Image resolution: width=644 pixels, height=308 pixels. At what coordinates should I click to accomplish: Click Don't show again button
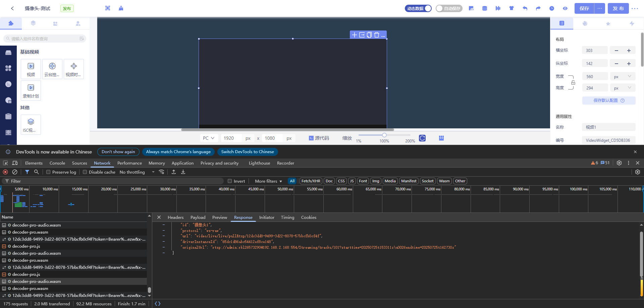click(118, 152)
